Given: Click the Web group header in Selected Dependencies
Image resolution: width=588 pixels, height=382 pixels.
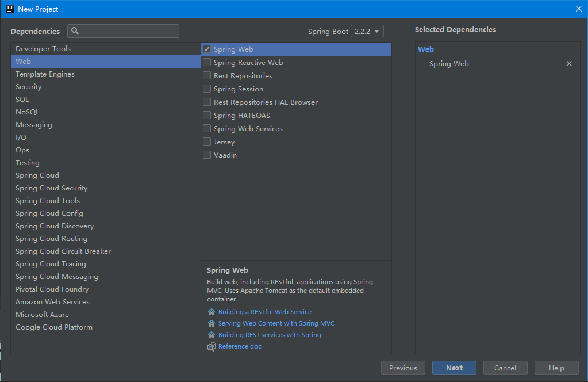Looking at the screenshot, I should click(426, 49).
